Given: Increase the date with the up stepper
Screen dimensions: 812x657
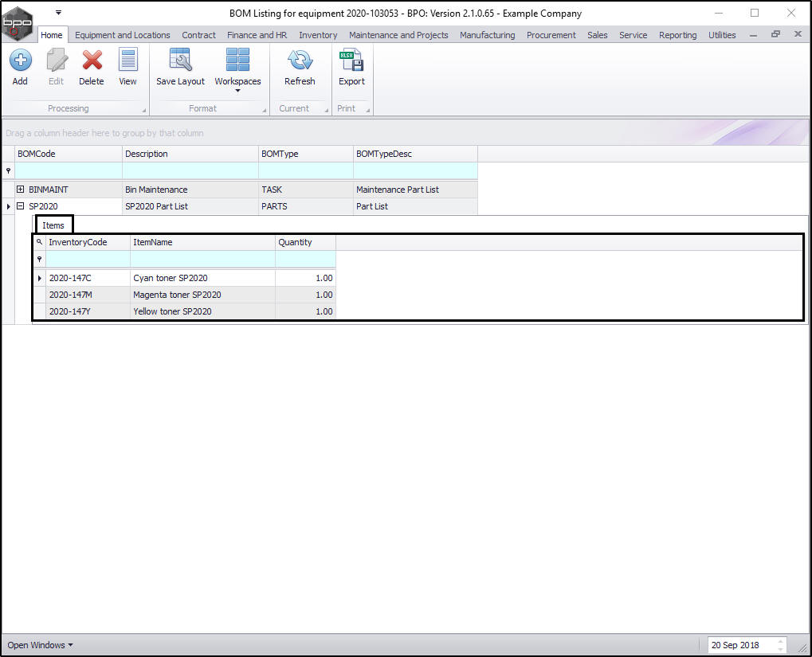Looking at the screenshot, I should click(780, 641).
